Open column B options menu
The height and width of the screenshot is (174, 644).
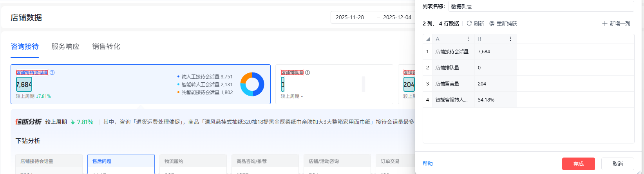(x=510, y=39)
